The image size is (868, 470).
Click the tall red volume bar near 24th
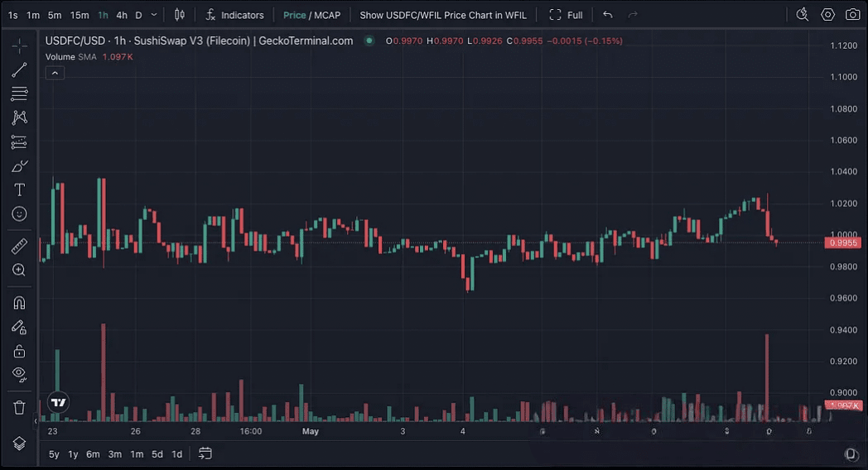104,372
